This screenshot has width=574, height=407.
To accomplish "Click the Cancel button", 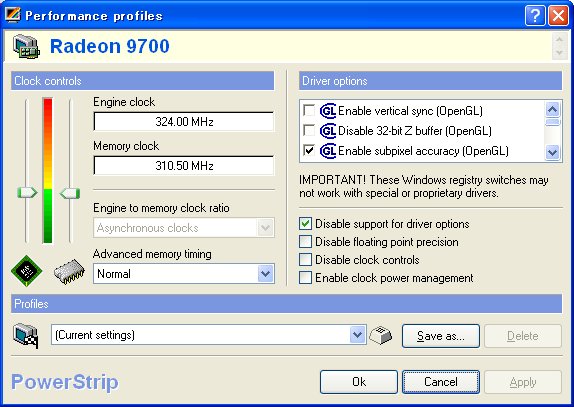I will 441,382.
